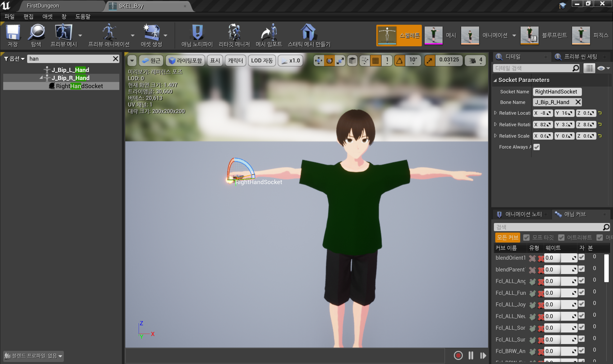Open the 옵션 filter dropdown in skeleton tree
Viewport: 613px width, 364px height.
[15, 59]
